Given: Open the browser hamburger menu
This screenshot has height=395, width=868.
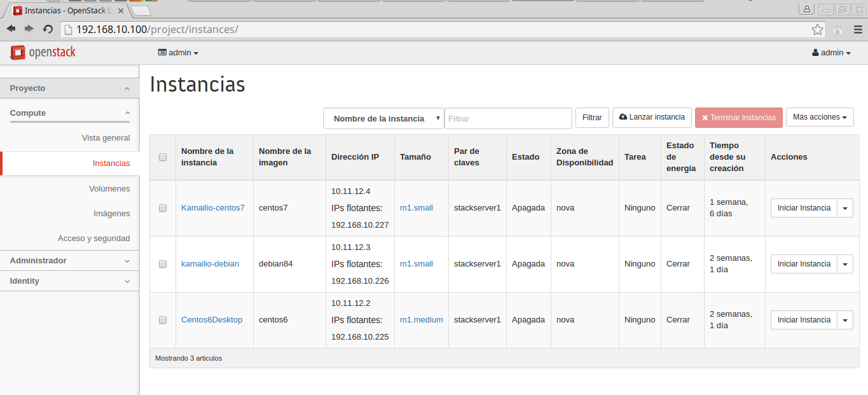Looking at the screenshot, I should (x=858, y=29).
